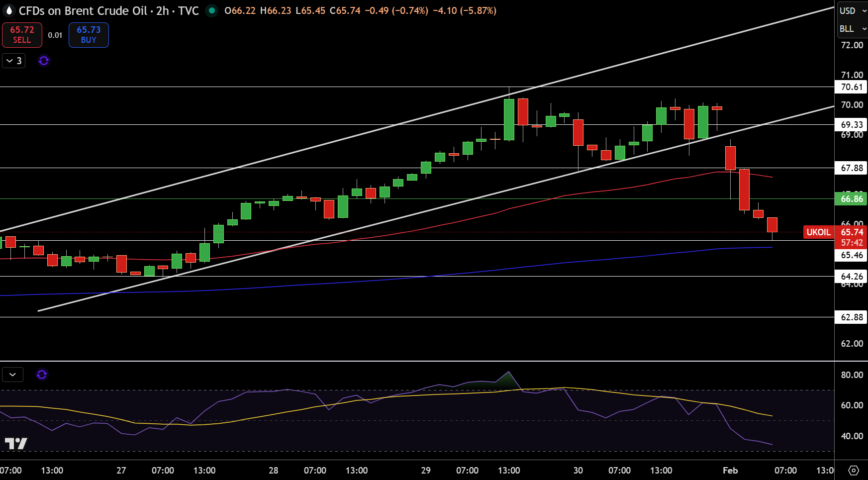Select the UKOIL price label
This screenshot has height=480, width=868.
818,232
